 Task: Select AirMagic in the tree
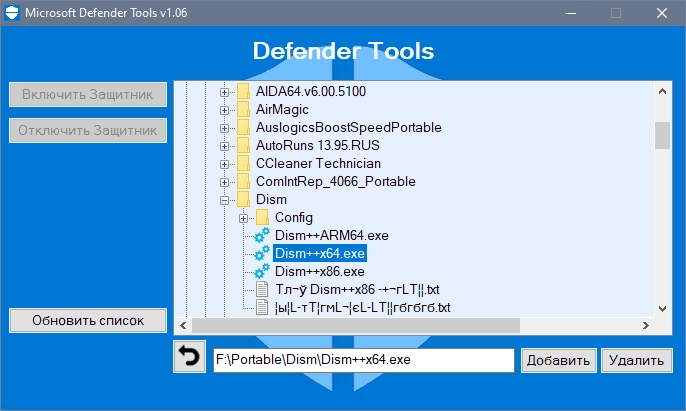pyautogui.click(x=282, y=109)
